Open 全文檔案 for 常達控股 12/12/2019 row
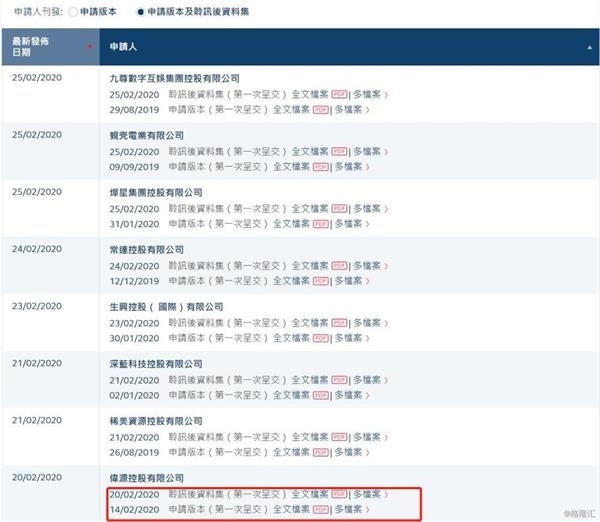600x522 pixels. point(291,281)
